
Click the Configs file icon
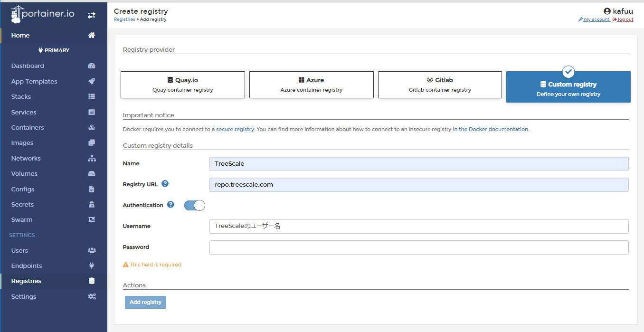click(x=92, y=189)
